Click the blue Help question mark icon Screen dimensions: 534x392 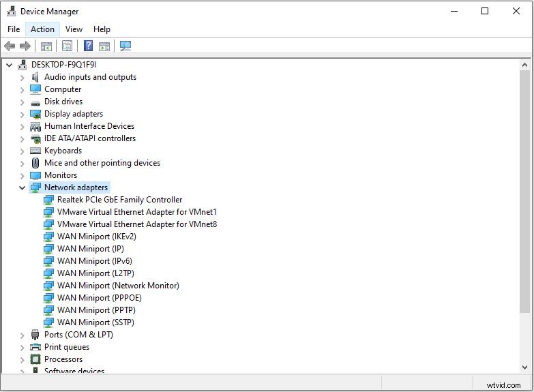88,46
